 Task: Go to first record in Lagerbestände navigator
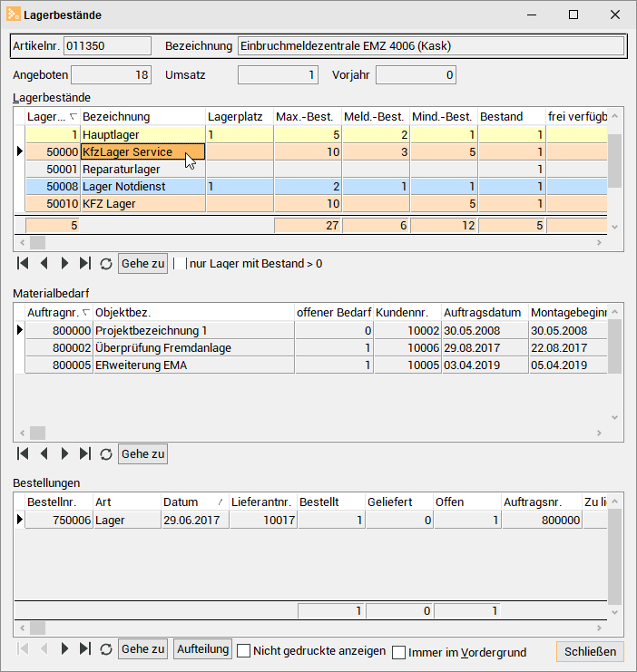(x=23, y=263)
